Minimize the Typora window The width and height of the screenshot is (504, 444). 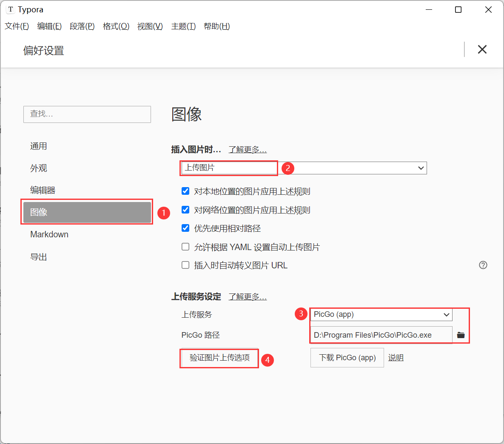tap(429, 10)
